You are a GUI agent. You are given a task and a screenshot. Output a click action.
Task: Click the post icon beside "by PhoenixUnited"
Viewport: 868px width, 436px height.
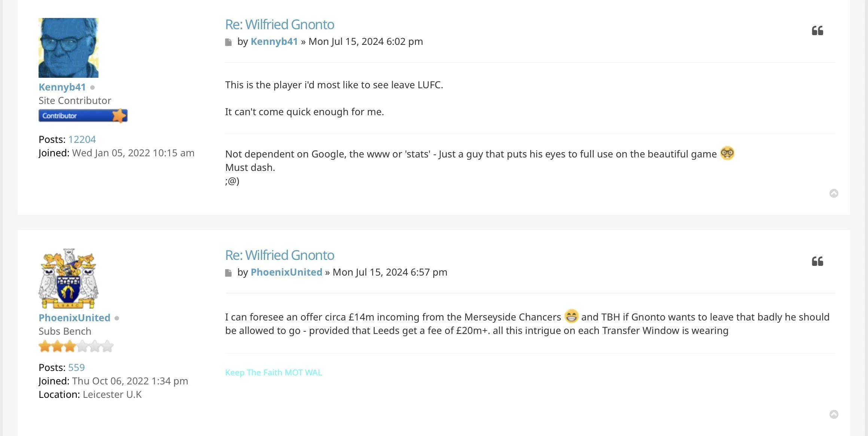(228, 273)
